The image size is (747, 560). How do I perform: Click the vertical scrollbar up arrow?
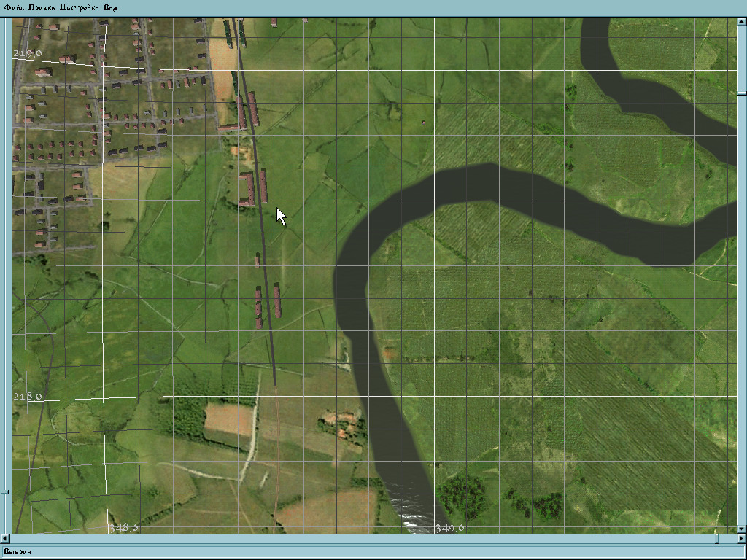[742, 21]
